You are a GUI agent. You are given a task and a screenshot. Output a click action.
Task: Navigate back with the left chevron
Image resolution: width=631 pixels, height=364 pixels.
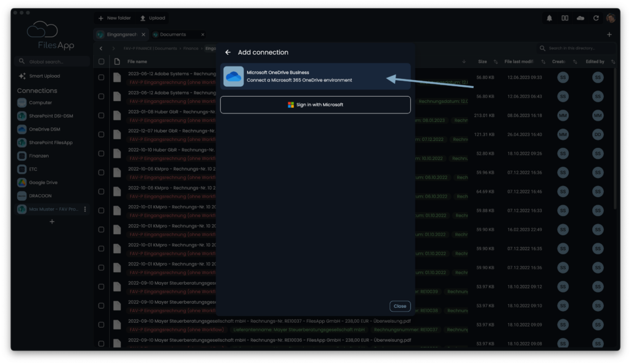pos(101,48)
